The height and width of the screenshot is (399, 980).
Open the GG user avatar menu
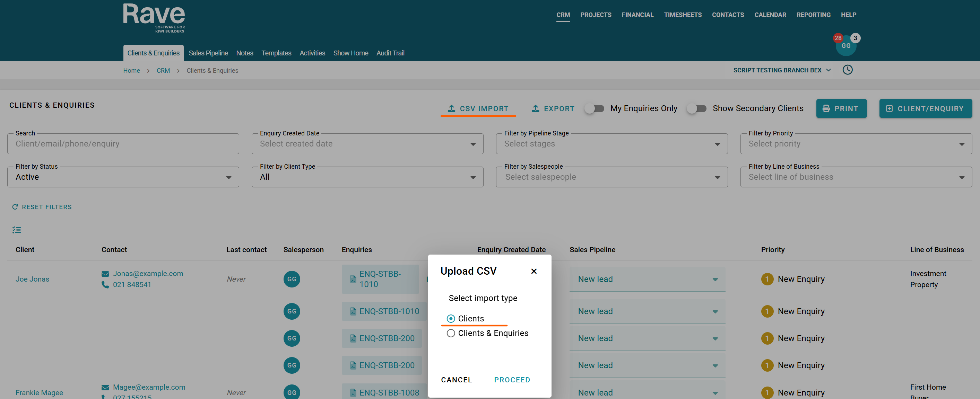click(x=845, y=46)
